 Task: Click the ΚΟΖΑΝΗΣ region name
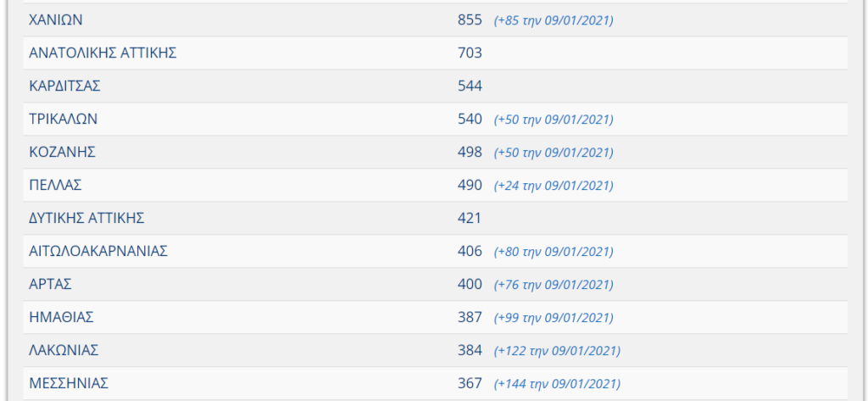pyautogui.click(x=62, y=152)
